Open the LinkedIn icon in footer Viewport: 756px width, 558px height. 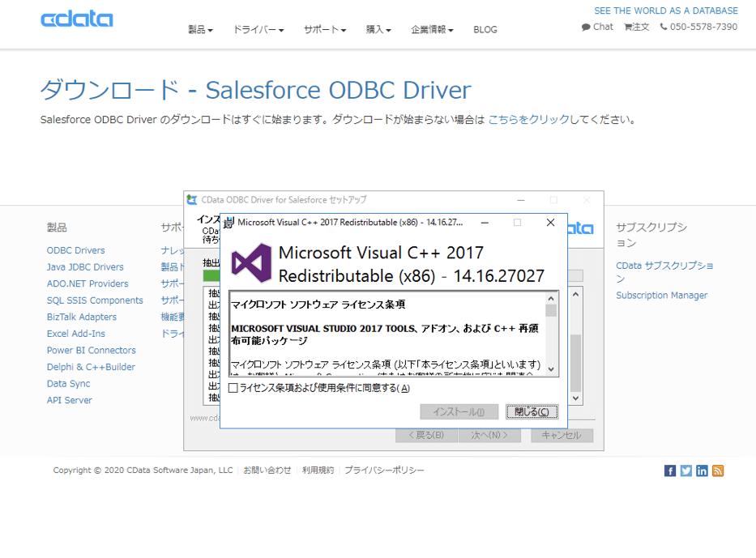(702, 471)
